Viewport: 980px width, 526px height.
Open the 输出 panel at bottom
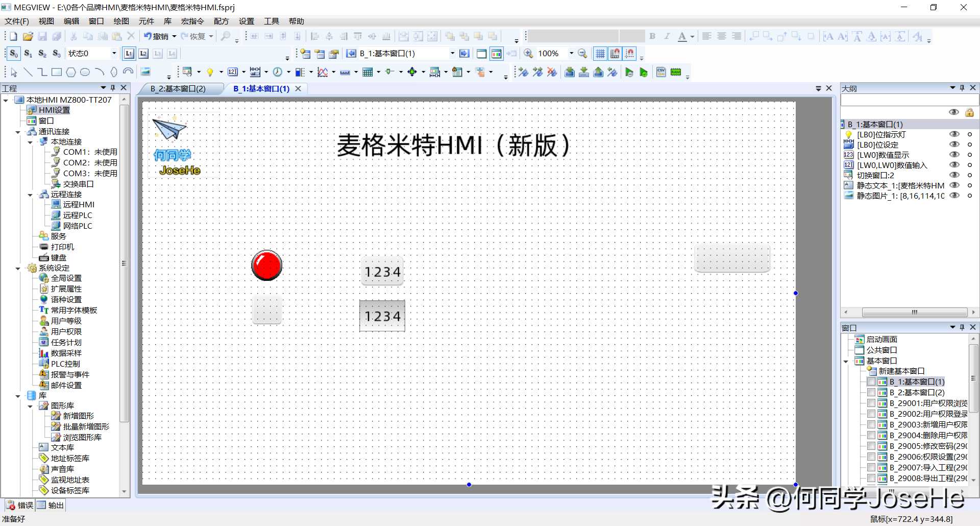click(x=51, y=505)
